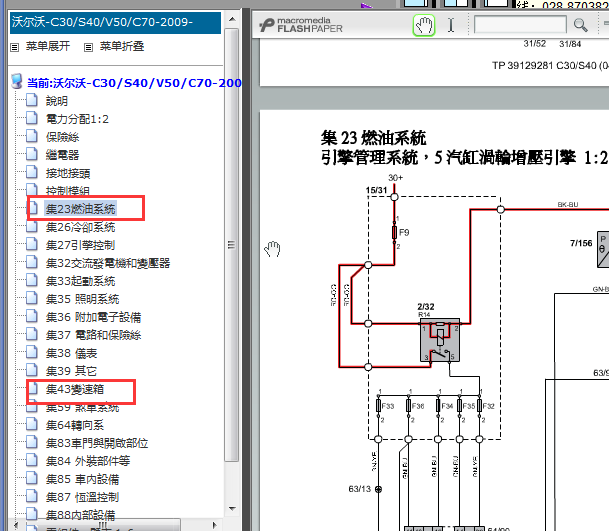Click the page icon beside 集38 儀表
The height and width of the screenshot is (531, 609).
point(32,352)
